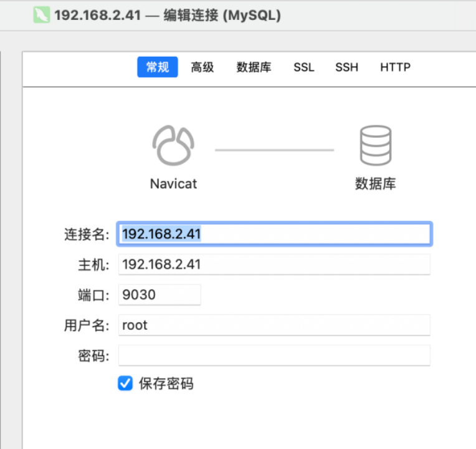Switch to the 高级 tab
476x449 pixels.
coord(202,67)
